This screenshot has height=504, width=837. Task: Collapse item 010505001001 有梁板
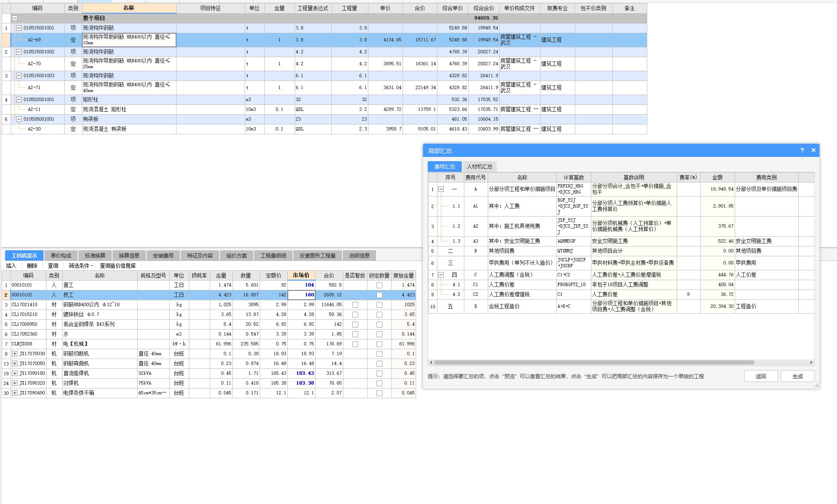click(19, 119)
